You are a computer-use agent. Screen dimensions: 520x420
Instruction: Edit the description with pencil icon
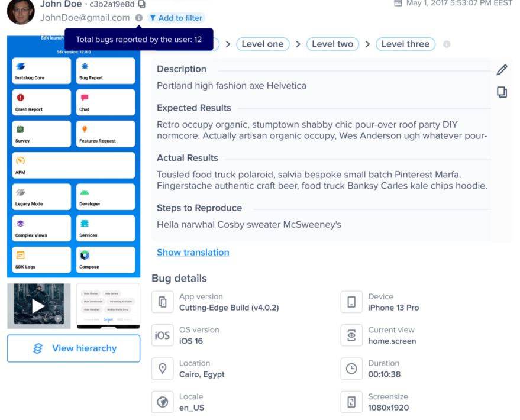(x=502, y=70)
